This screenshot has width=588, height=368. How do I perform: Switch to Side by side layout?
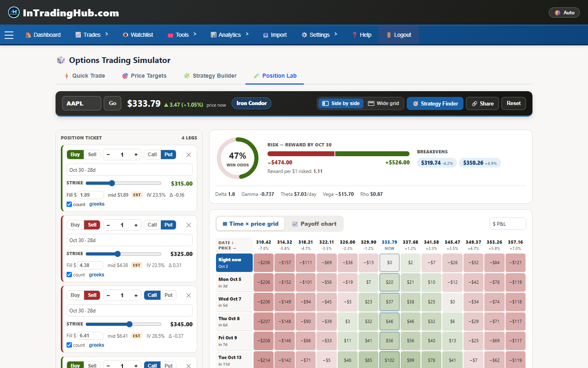click(x=341, y=103)
